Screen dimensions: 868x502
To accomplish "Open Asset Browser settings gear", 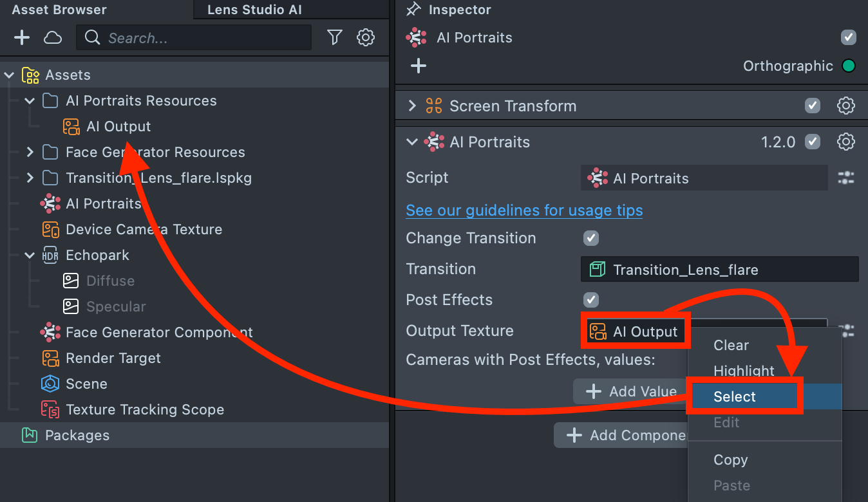I will coord(366,38).
